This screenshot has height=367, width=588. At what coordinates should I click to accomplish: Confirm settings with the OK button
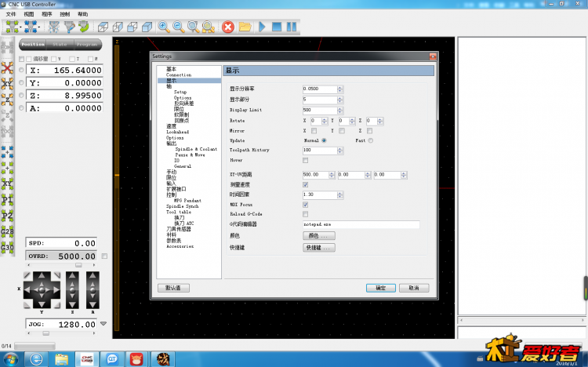click(380, 288)
